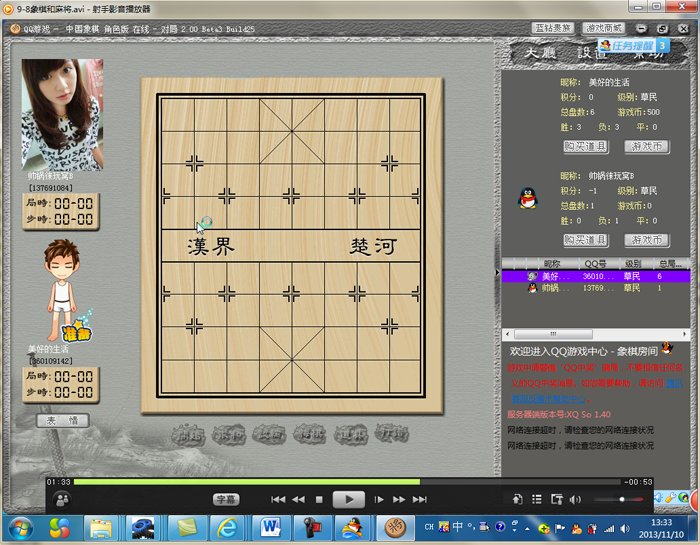Play the paused video

click(x=349, y=499)
